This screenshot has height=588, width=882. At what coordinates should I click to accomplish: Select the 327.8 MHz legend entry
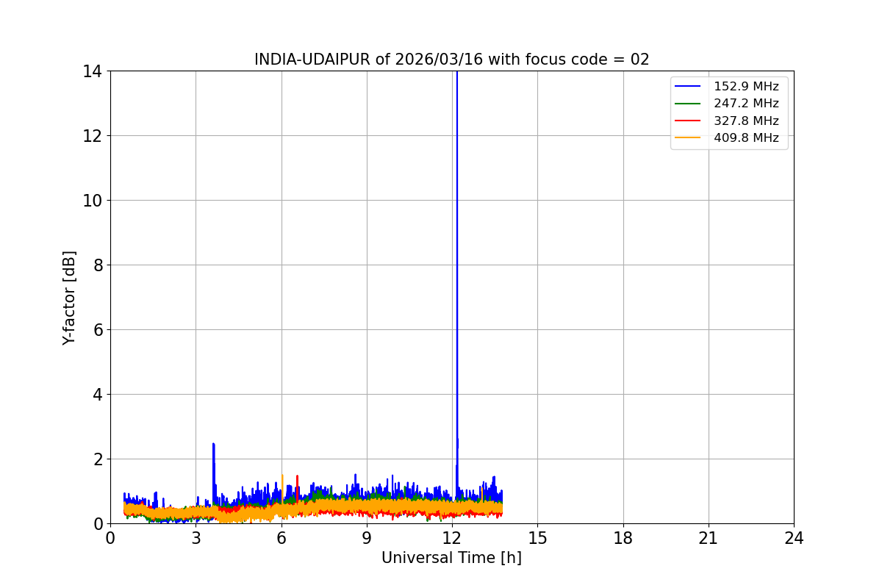click(x=727, y=121)
